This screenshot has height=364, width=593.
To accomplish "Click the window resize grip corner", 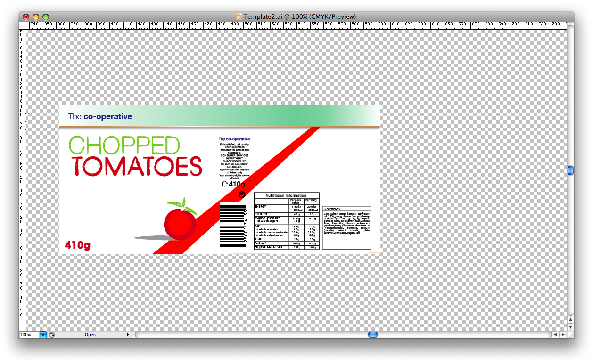I will click(570, 335).
